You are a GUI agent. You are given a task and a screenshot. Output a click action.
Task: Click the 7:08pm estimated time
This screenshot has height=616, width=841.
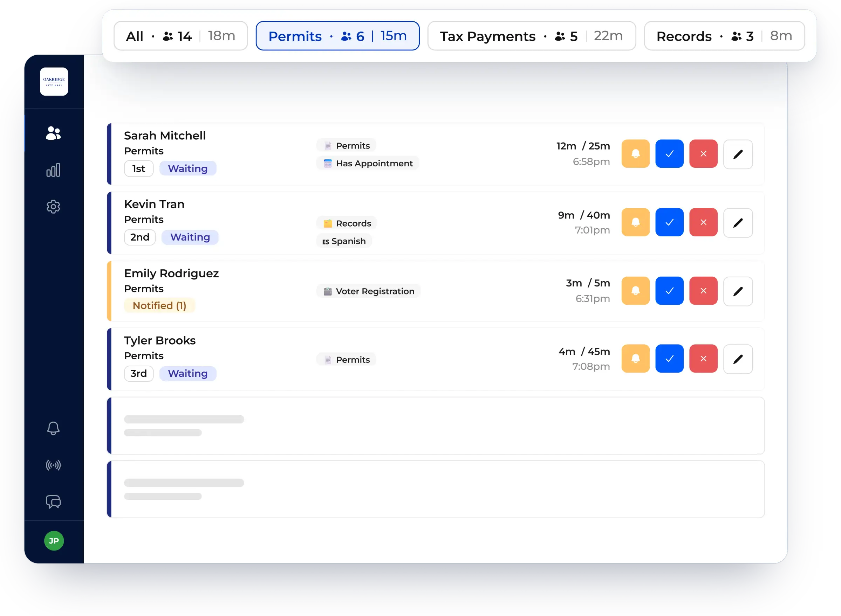(x=591, y=367)
